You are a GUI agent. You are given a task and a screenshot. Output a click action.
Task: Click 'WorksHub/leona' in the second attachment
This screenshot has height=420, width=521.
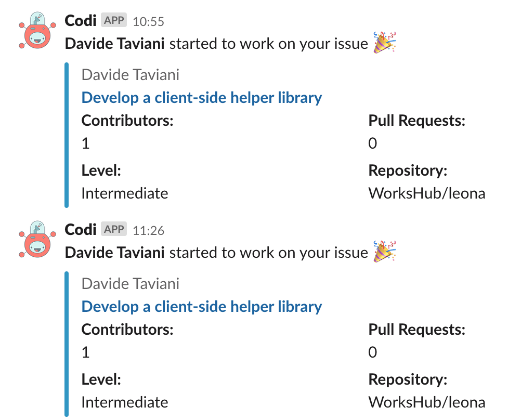pos(426,402)
